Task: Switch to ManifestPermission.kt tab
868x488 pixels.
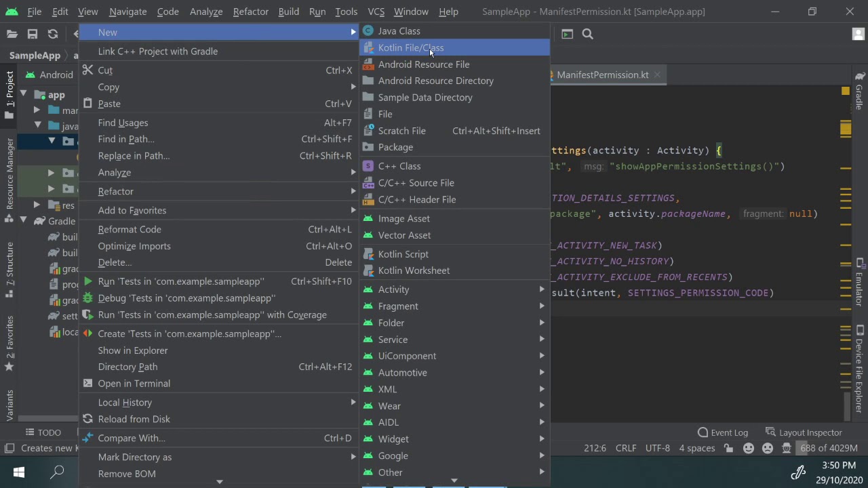Action: (x=603, y=75)
